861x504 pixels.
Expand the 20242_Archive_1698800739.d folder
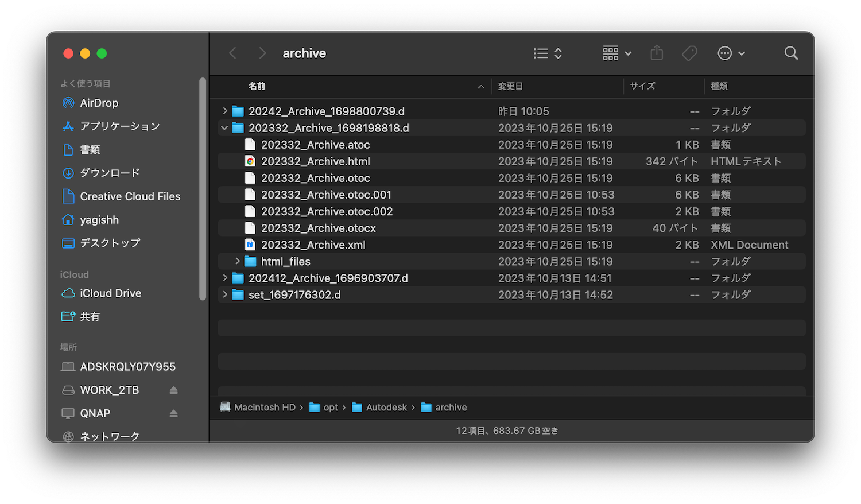(x=225, y=111)
